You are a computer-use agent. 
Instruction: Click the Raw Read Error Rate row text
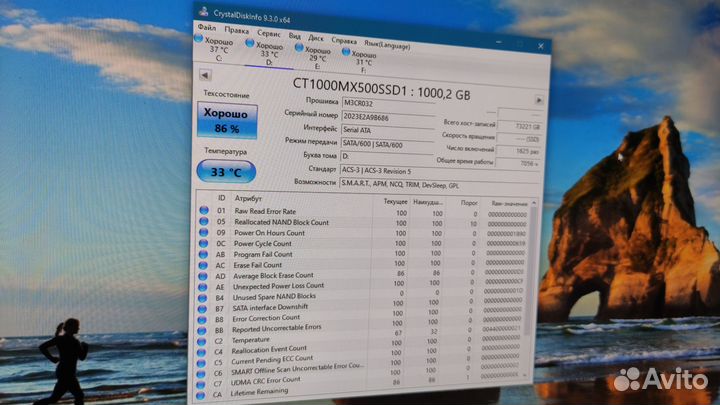point(265,211)
